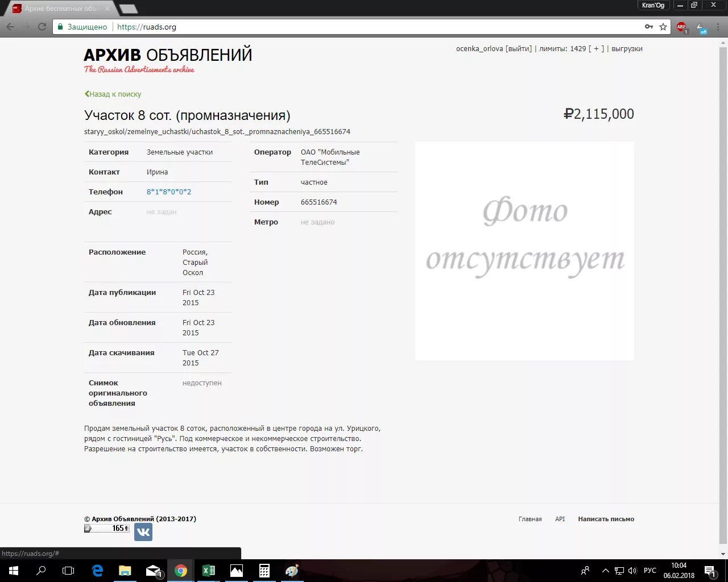Viewport: 728px width, 582px height.
Task: Close the Архив бесплатных объявлений tab
Action: 107,9
